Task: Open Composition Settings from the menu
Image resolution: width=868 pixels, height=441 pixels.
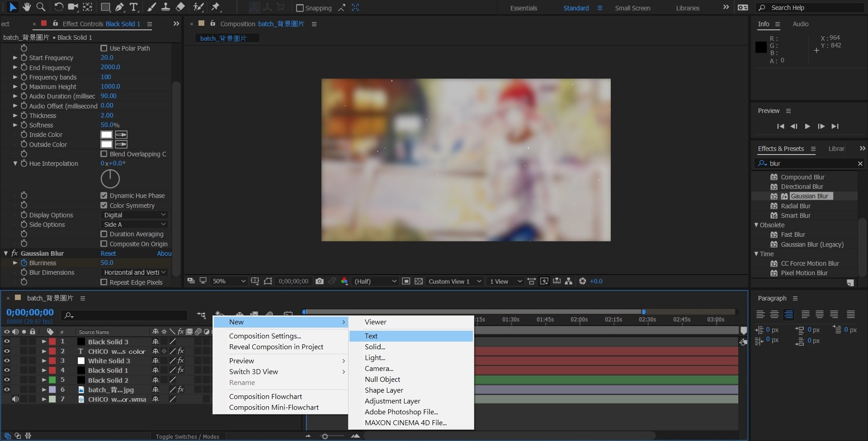Action: coord(265,336)
